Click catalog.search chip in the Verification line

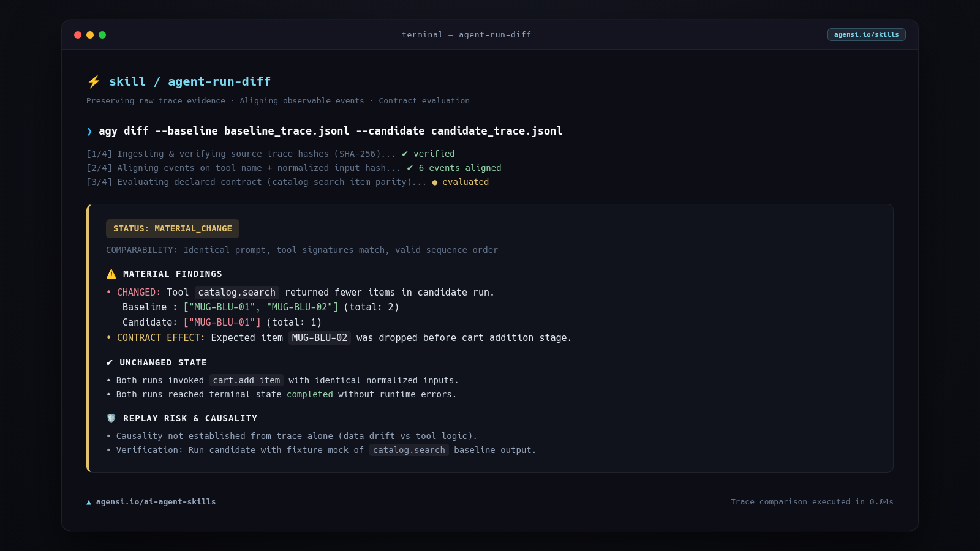(409, 450)
